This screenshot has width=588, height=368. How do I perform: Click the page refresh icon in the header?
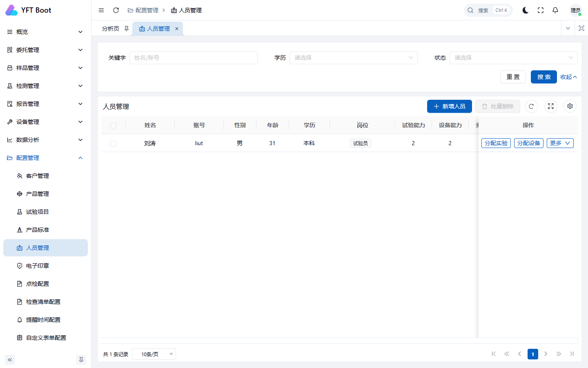116,10
